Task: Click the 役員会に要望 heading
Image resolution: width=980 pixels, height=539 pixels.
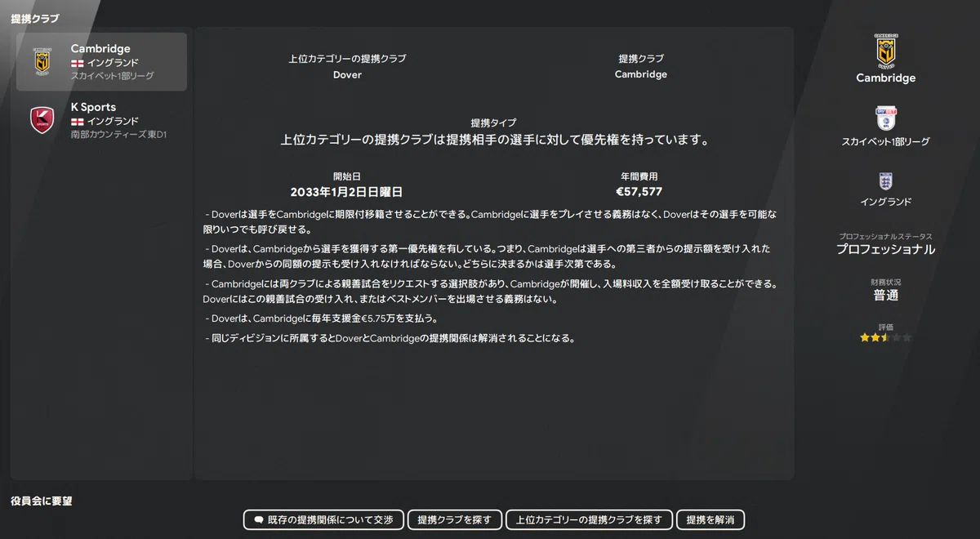Action: tap(42, 501)
